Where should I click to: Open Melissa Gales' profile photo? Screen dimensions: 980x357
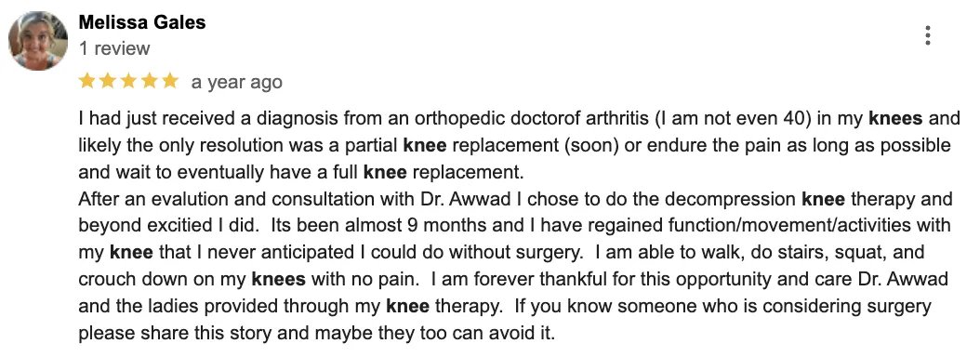38,41
